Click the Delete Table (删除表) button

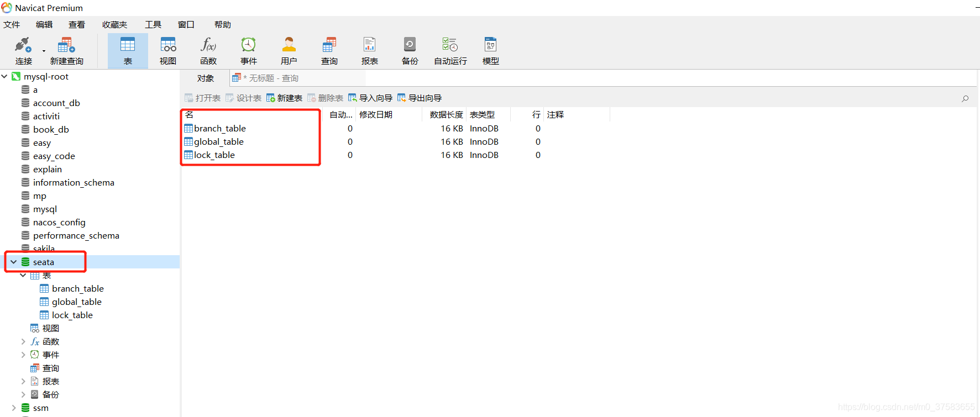point(325,98)
